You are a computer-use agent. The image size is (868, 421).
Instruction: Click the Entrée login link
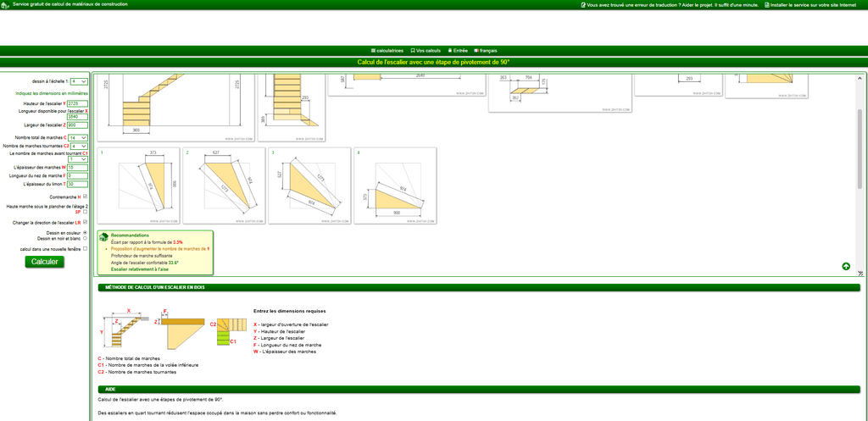(458, 51)
